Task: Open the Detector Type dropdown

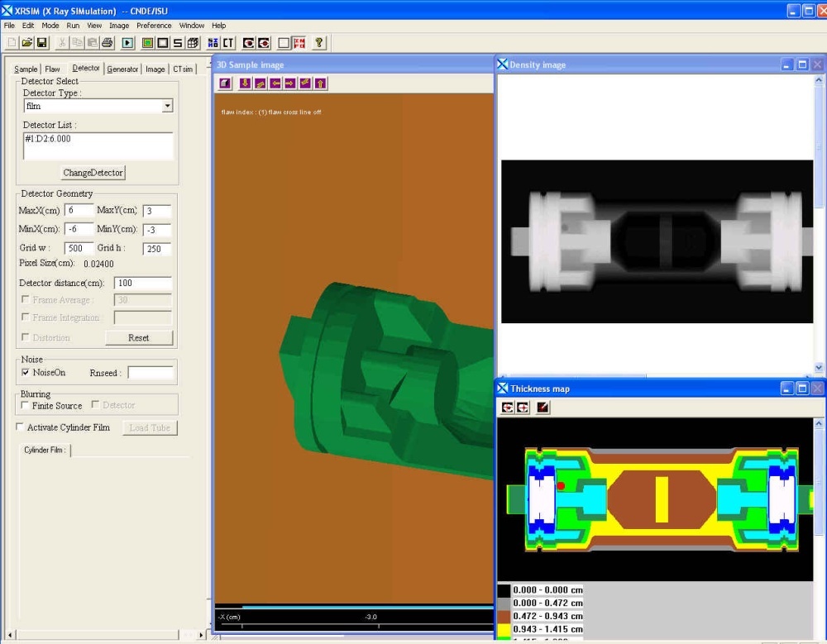Action: point(168,106)
